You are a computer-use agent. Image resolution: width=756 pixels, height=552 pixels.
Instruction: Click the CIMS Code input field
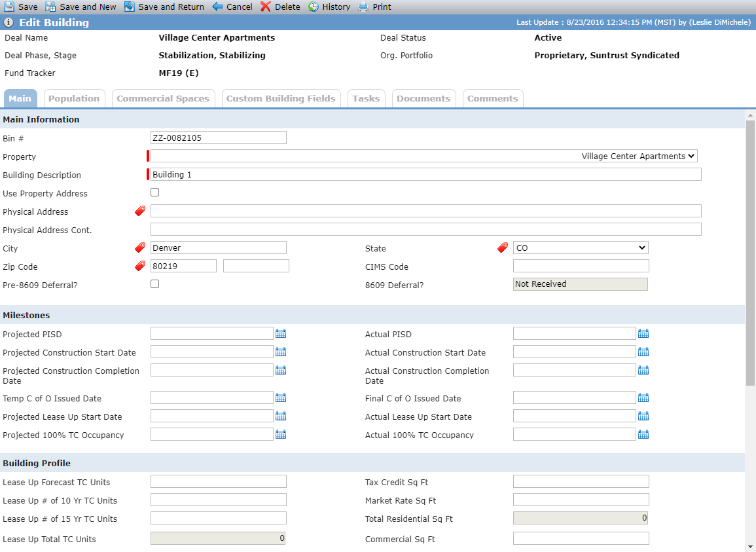tap(581, 266)
